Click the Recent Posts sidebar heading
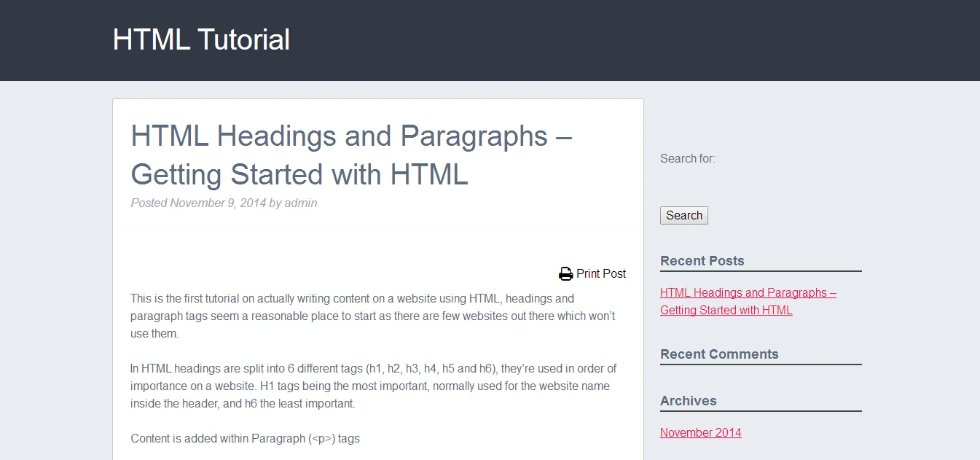980x460 pixels. 702,260
